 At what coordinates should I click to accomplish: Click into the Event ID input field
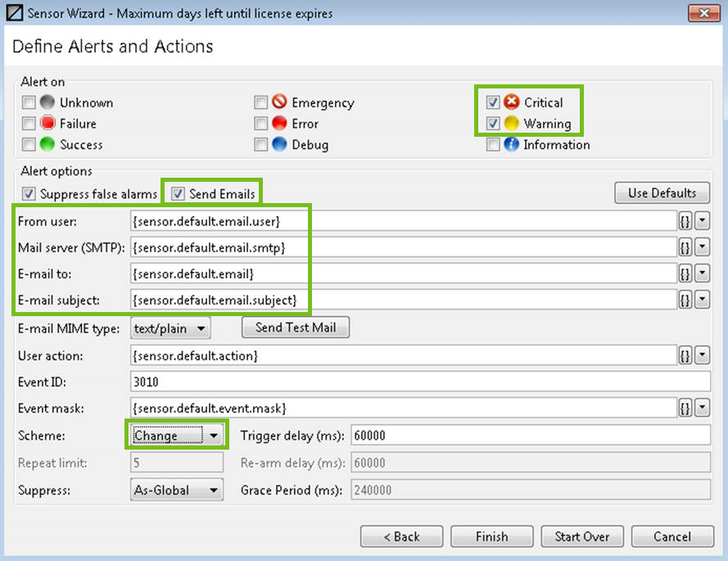coord(420,382)
